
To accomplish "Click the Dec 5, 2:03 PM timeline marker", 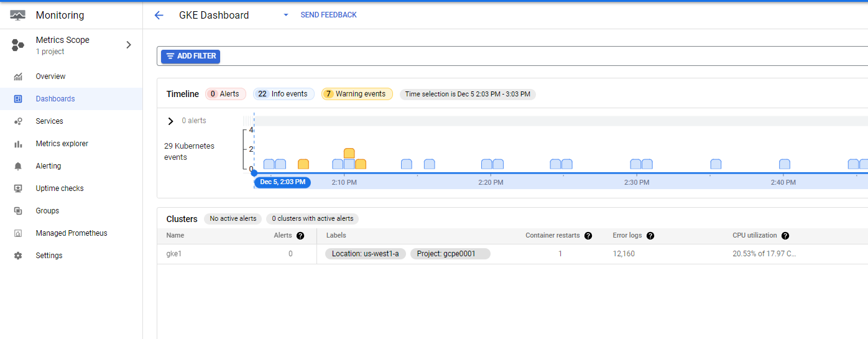I will [x=282, y=182].
